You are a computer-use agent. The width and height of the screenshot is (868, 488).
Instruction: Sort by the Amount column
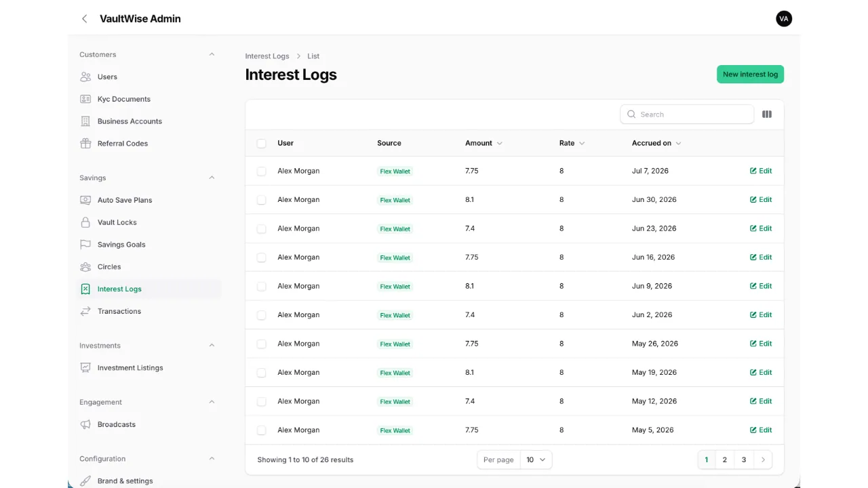(484, 143)
